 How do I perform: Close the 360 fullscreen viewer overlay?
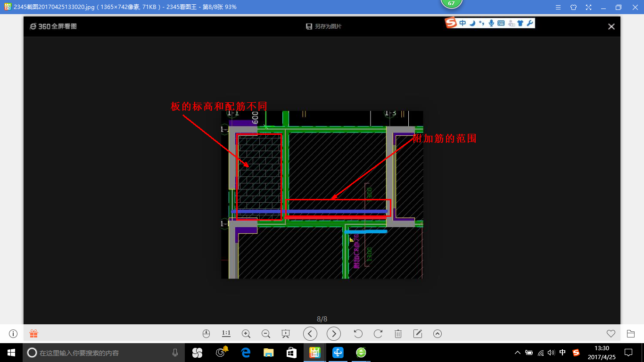(x=611, y=27)
